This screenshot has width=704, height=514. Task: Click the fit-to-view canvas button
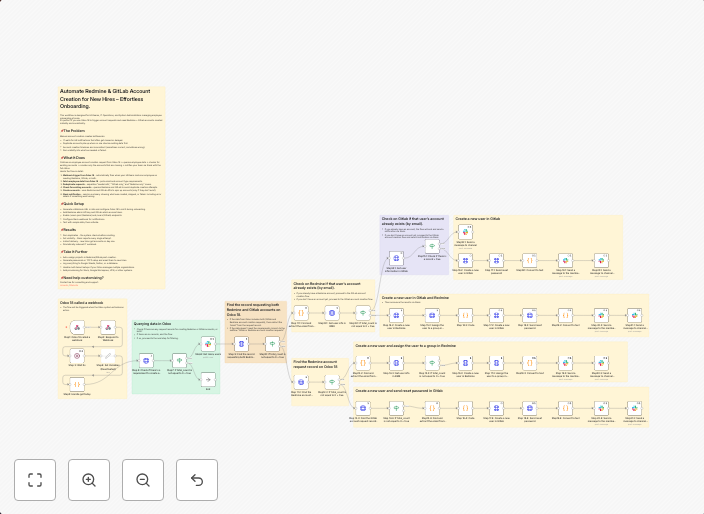coord(35,480)
